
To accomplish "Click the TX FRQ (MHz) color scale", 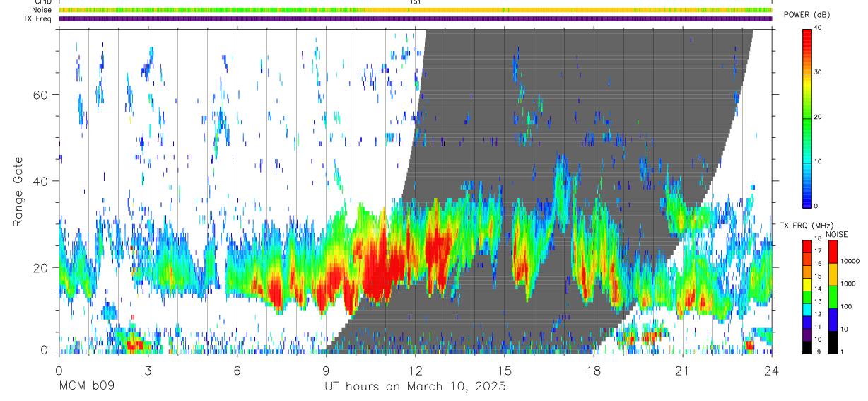I will pos(807,296).
